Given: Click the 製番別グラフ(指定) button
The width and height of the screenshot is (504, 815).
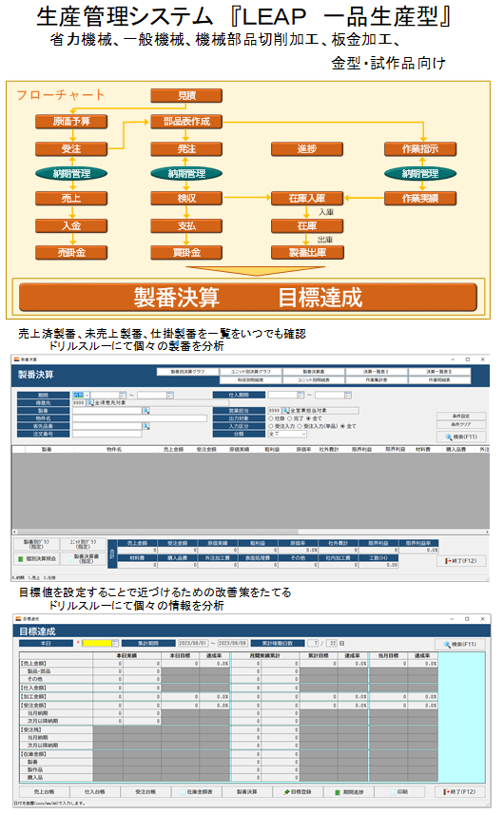Looking at the screenshot, I should click(37, 544).
